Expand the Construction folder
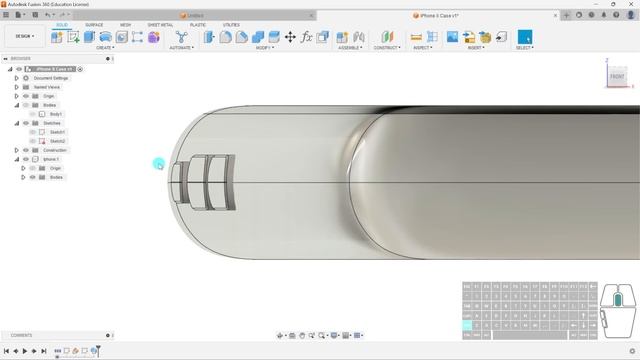 pyautogui.click(x=17, y=150)
